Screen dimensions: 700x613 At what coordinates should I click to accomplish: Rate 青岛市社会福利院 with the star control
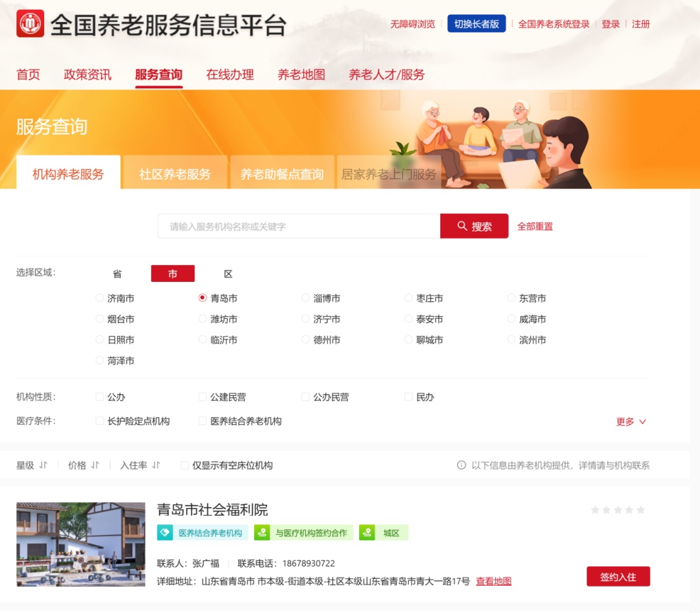(x=617, y=510)
